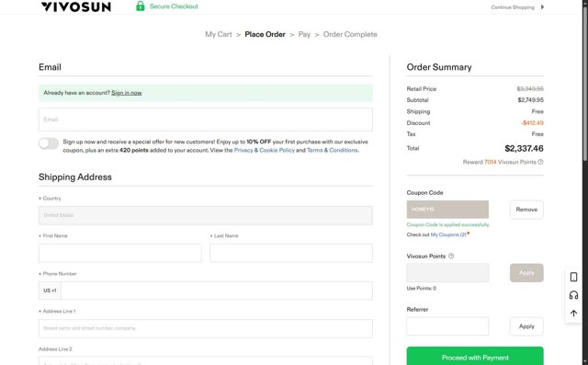Open My Coupons link
588x365 pixels.
point(448,234)
